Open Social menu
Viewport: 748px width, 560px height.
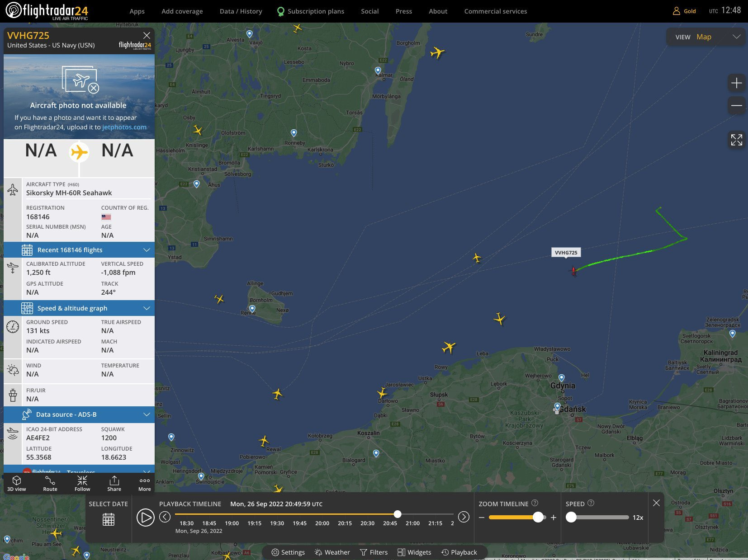click(x=369, y=11)
